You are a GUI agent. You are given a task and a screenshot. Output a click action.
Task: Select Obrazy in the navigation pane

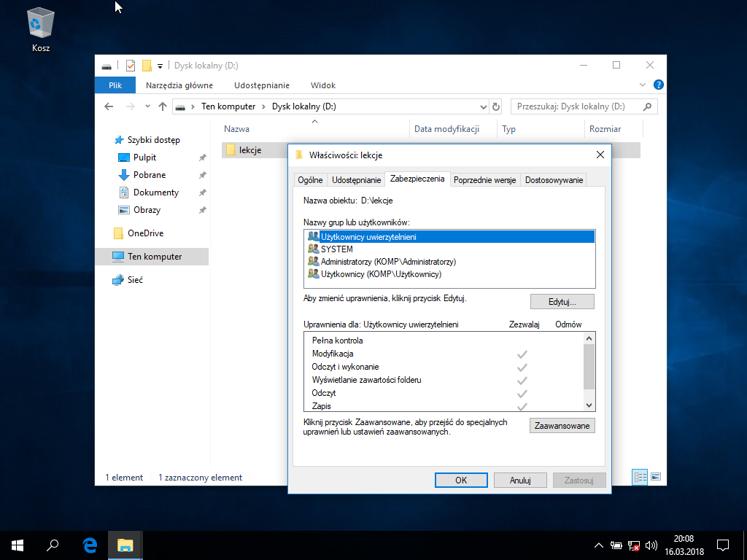pos(139,210)
